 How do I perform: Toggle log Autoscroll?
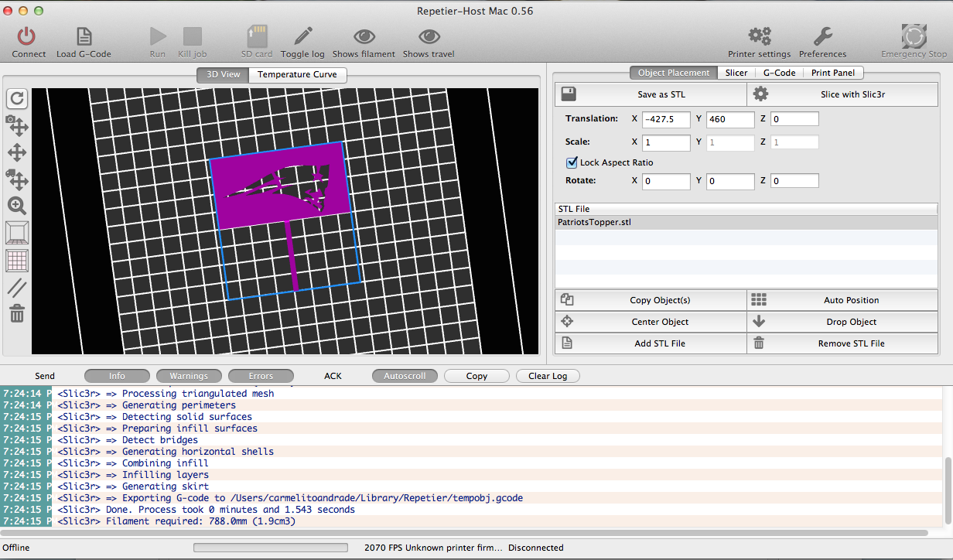(x=405, y=376)
